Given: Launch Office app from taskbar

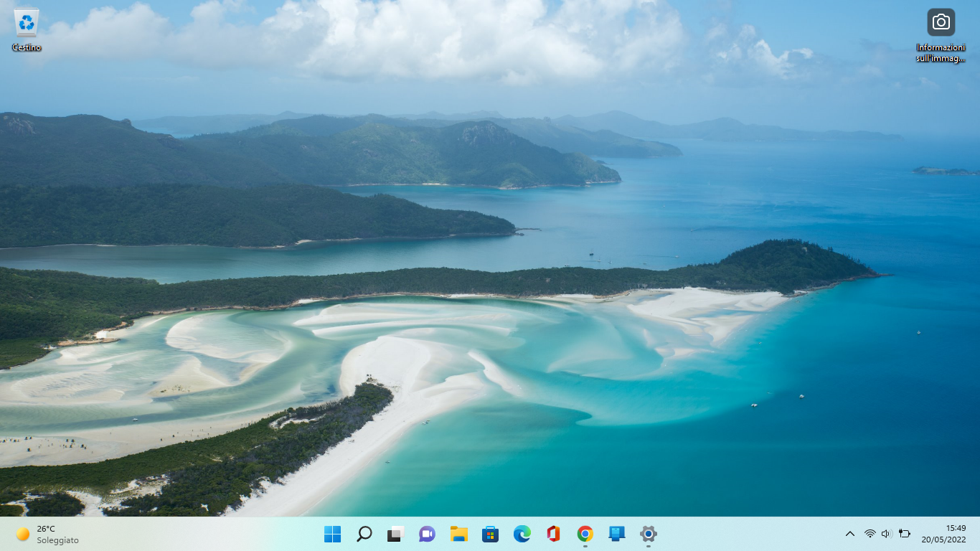Looking at the screenshot, I should (554, 534).
